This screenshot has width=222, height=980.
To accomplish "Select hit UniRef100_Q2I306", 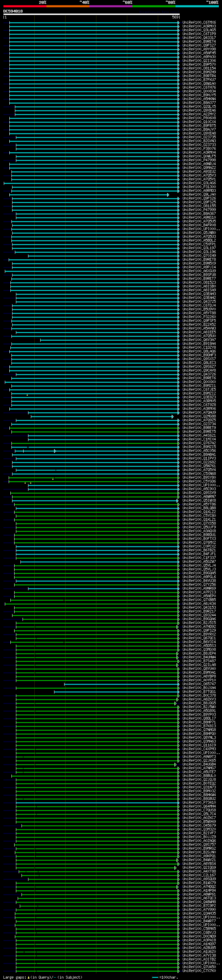I will 199,60.
